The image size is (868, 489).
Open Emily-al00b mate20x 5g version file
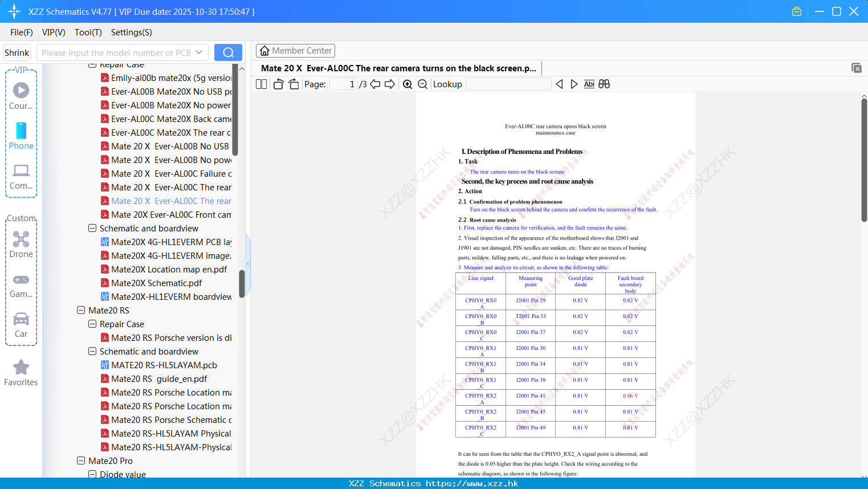pyautogui.click(x=166, y=78)
